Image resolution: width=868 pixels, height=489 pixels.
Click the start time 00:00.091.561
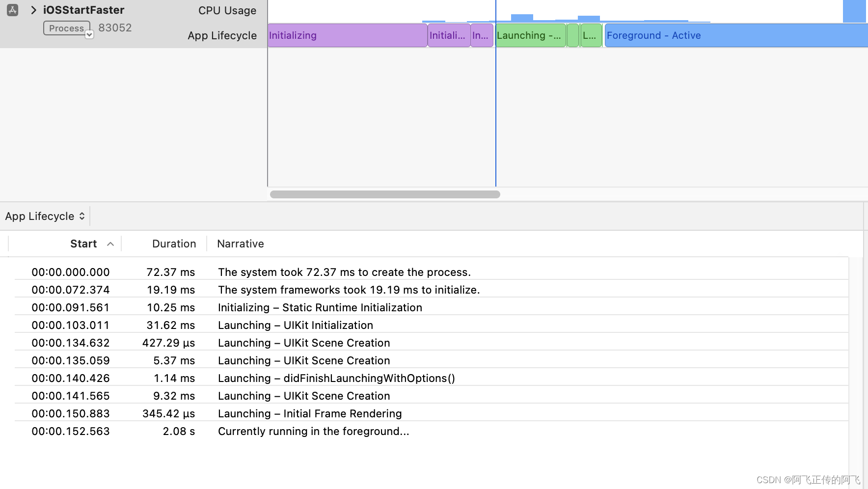(71, 307)
